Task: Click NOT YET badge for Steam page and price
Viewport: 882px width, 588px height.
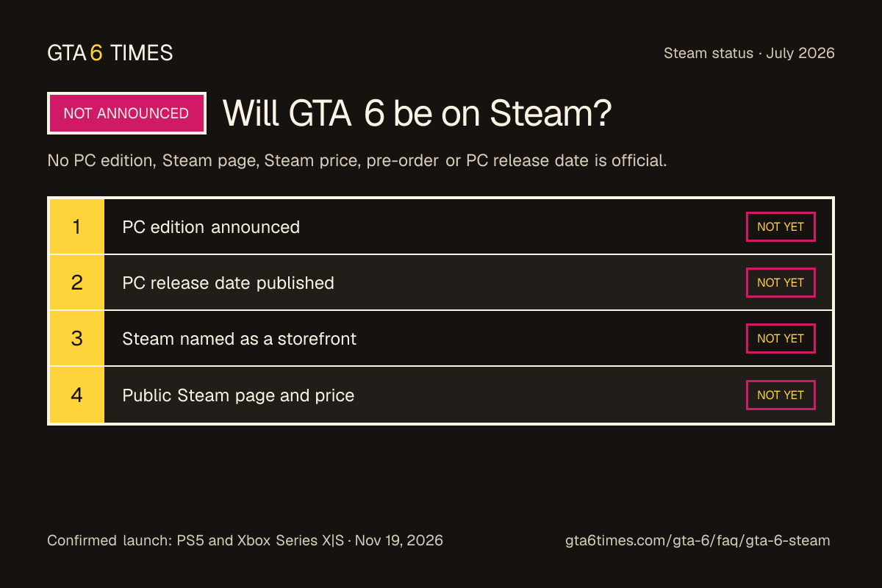Action: (781, 395)
